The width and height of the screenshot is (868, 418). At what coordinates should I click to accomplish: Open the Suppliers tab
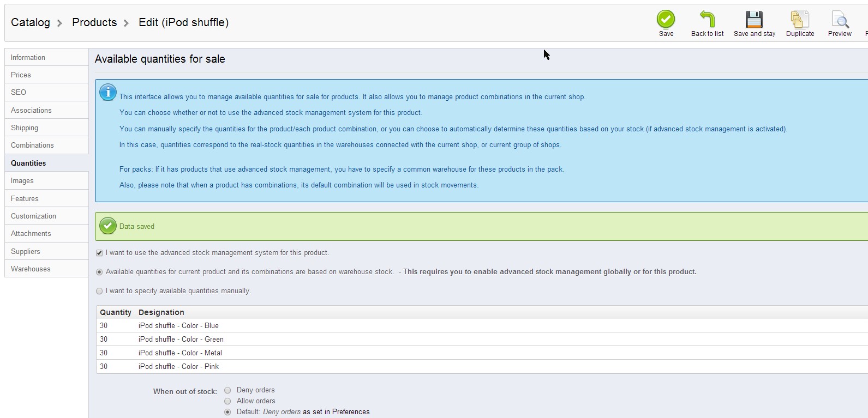click(46, 251)
